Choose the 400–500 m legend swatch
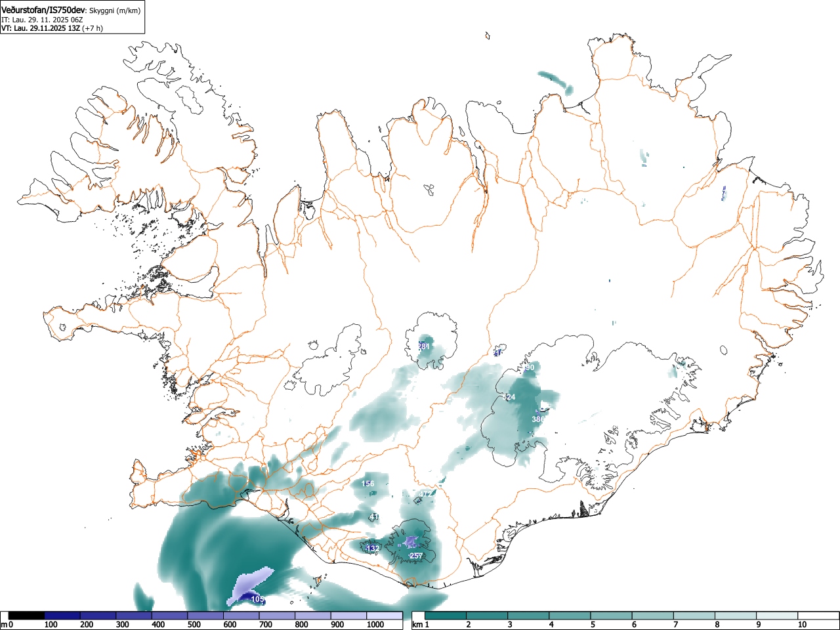840x630 pixels. coord(170,616)
